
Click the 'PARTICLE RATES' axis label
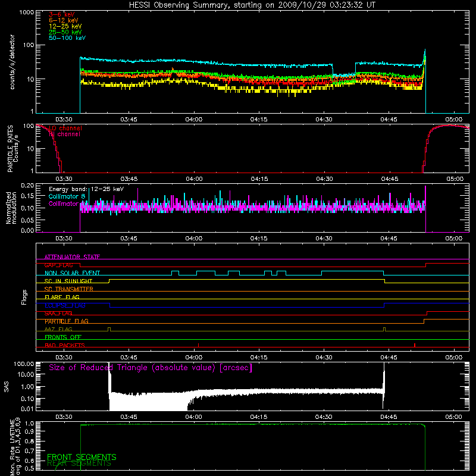[10, 149]
